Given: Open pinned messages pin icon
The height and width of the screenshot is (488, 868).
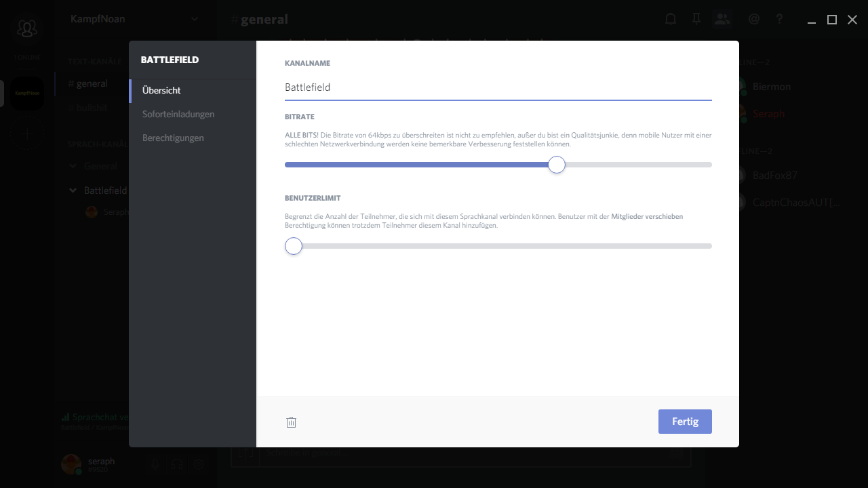Looking at the screenshot, I should coord(696,19).
